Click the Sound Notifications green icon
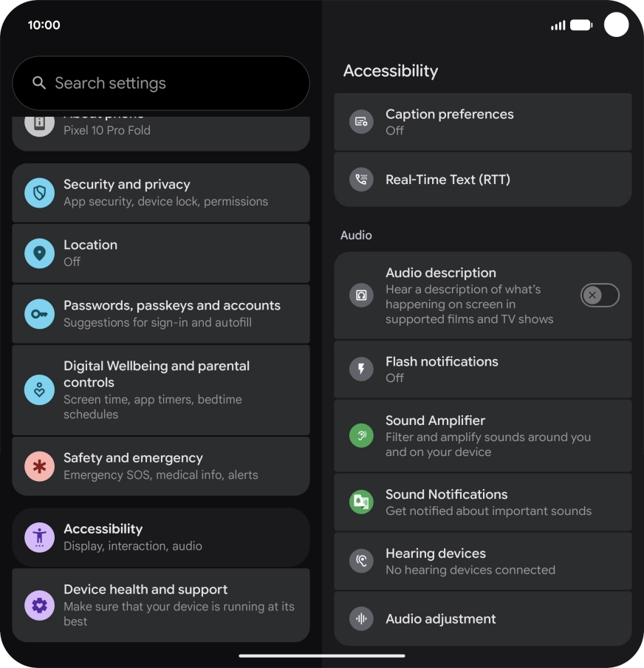 (361, 502)
